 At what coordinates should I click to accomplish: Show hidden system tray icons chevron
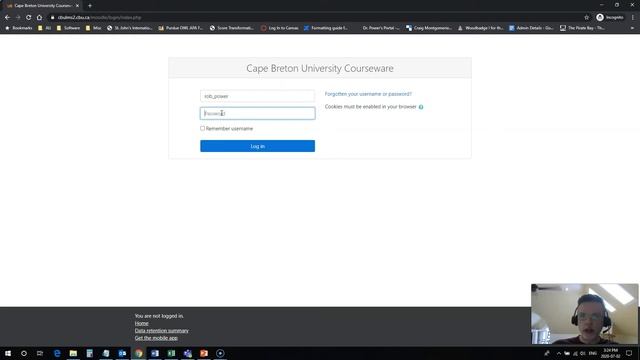[558, 353]
